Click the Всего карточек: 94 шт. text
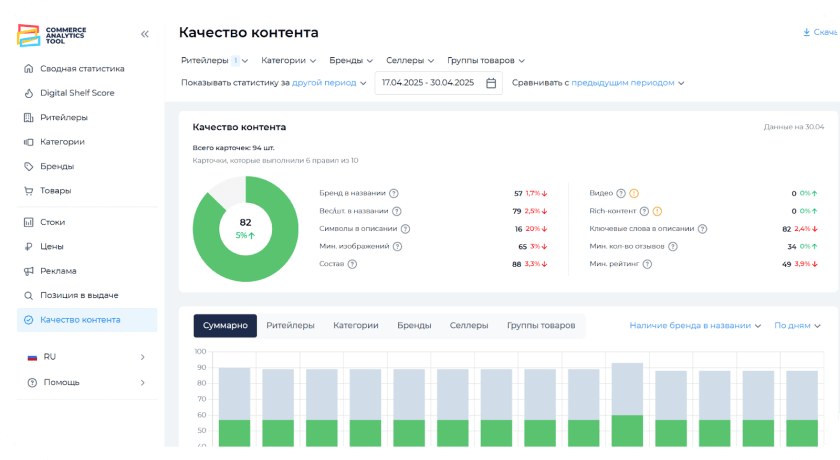 click(233, 148)
